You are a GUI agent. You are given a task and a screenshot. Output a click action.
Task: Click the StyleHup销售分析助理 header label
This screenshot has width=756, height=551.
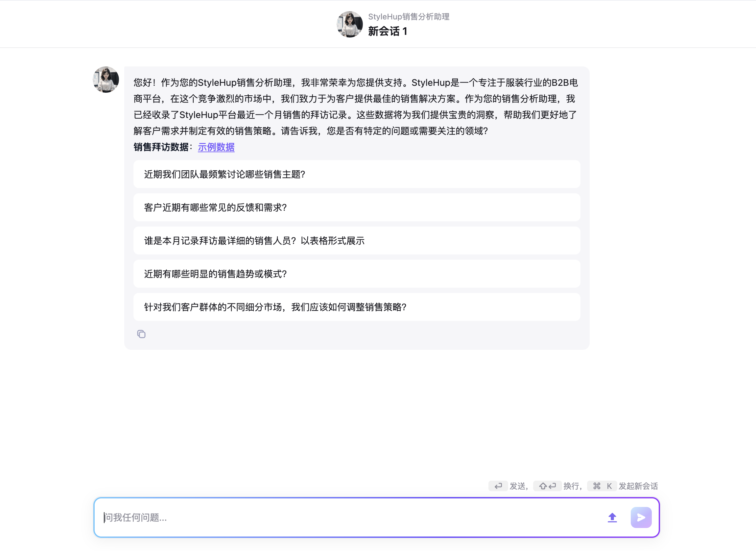tap(409, 17)
